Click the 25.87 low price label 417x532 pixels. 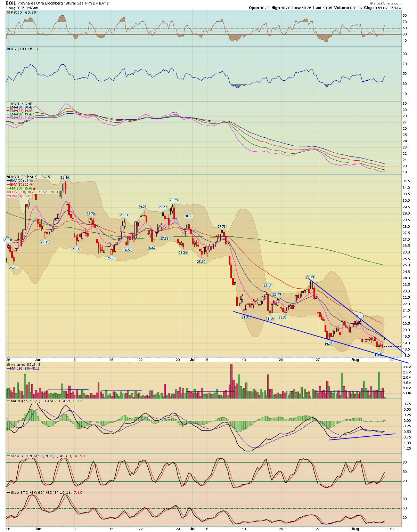pos(111,258)
